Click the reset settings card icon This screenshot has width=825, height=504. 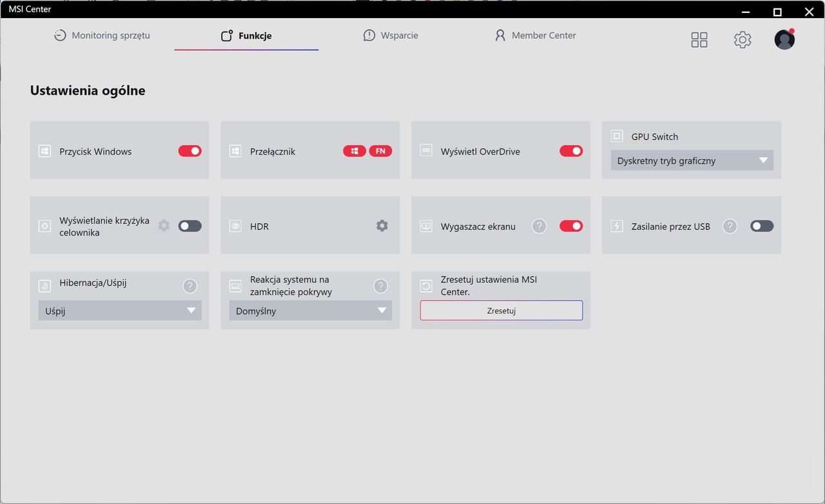tap(426, 286)
